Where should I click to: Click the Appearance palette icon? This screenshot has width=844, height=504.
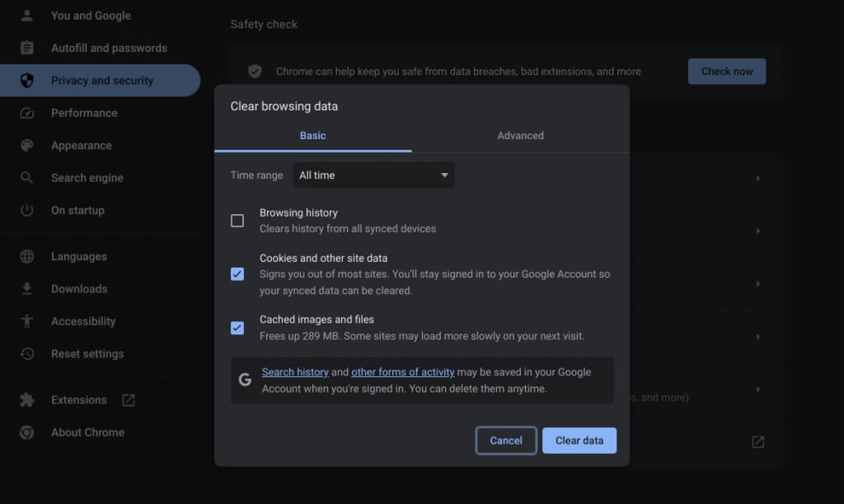click(27, 146)
